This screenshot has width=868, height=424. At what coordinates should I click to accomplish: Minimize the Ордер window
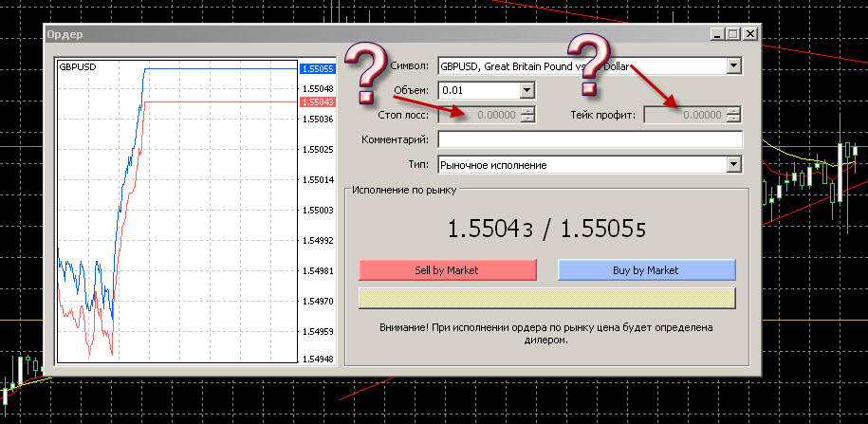717,34
